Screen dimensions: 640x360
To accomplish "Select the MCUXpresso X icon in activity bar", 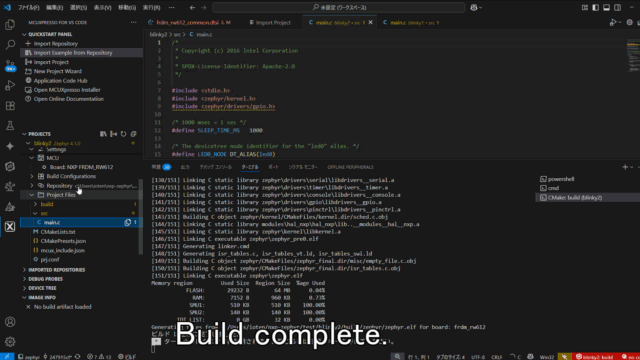I will (x=10, y=227).
